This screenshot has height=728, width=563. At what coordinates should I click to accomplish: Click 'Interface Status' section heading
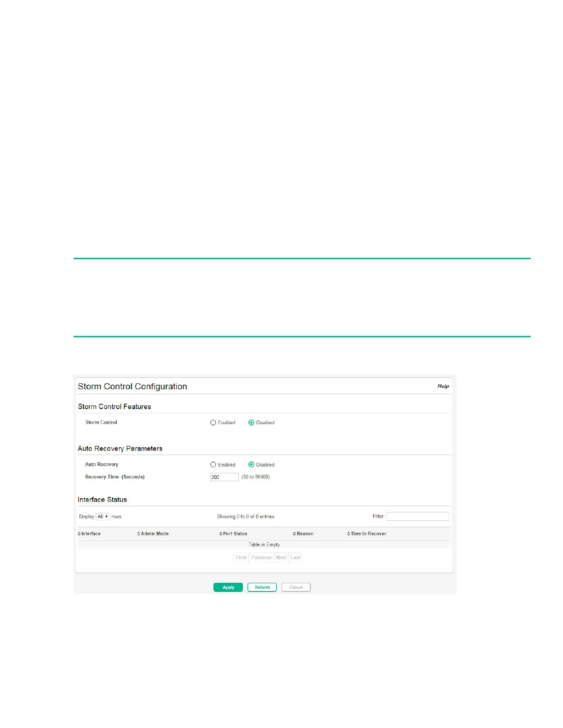[x=102, y=500]
